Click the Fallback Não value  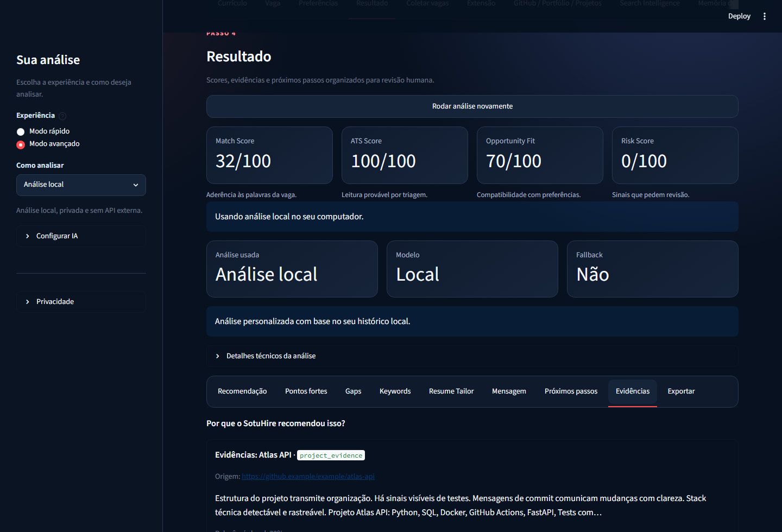pyautogui.click(x=592, y=275)
